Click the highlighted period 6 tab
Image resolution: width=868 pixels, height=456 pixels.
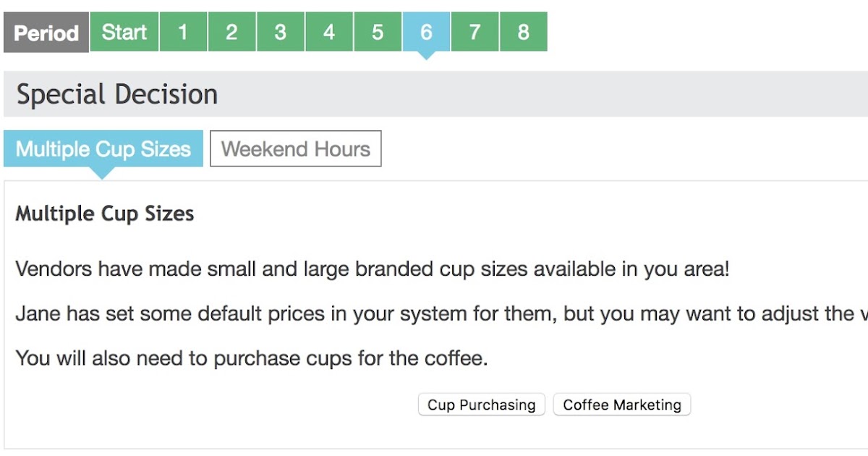pyautogui.click(x=426, y=32)
